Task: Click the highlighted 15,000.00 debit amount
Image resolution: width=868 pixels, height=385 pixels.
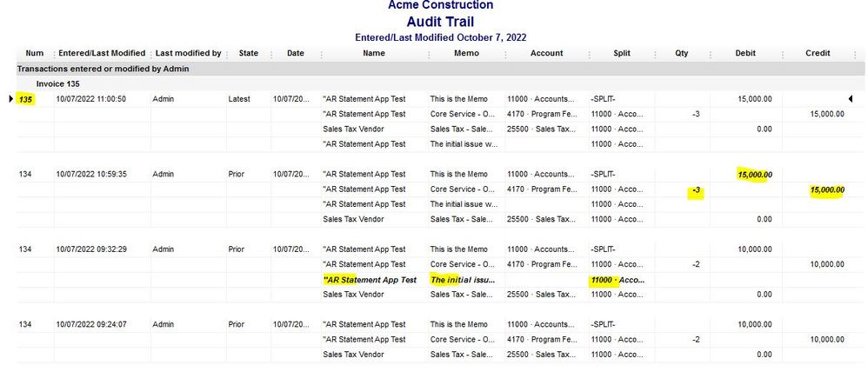Action: (x=755, y=175)
